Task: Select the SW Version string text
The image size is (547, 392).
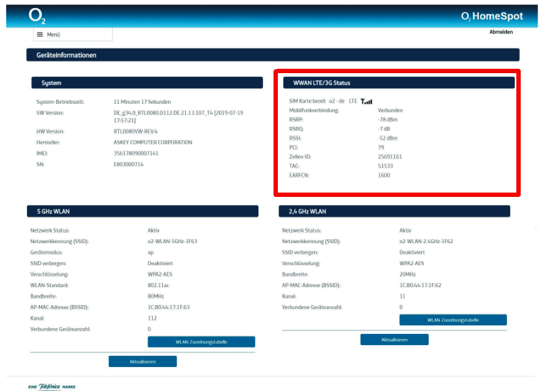Action: [x=178, y=116]
